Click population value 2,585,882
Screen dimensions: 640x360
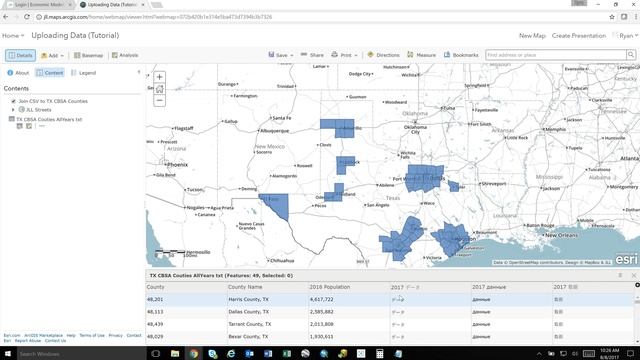[322, 312]
